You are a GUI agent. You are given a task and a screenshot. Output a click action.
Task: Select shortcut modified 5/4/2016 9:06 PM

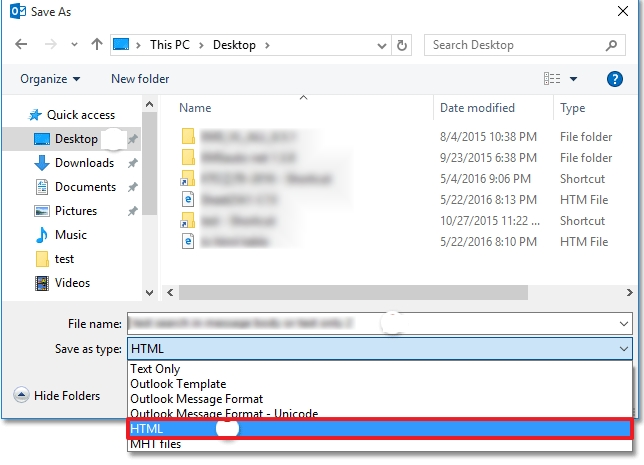397,179
